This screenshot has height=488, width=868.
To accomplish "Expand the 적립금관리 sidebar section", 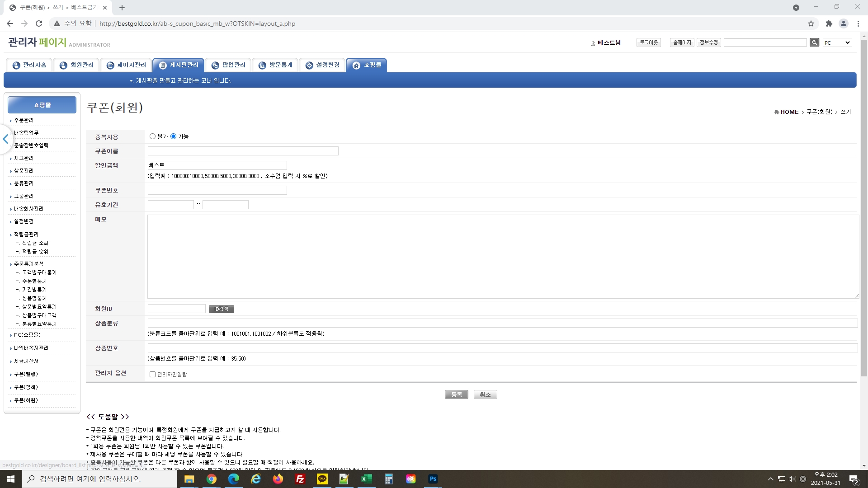I will pos(26,235).
